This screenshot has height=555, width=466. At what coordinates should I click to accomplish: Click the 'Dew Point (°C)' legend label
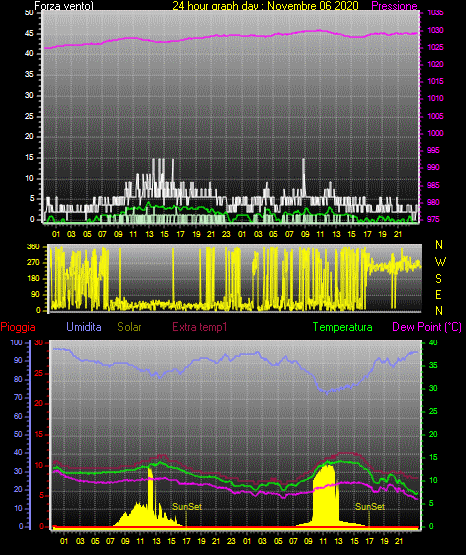click(x=427, y=327)
